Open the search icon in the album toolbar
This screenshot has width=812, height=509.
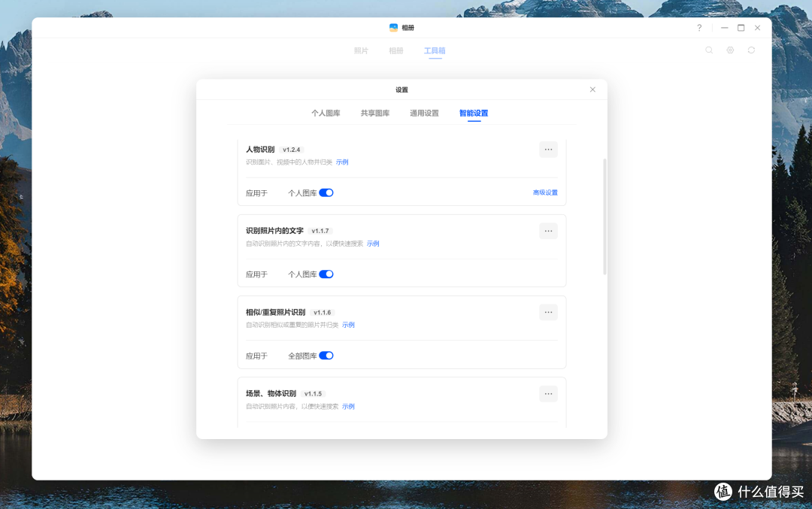pos(709,50)
